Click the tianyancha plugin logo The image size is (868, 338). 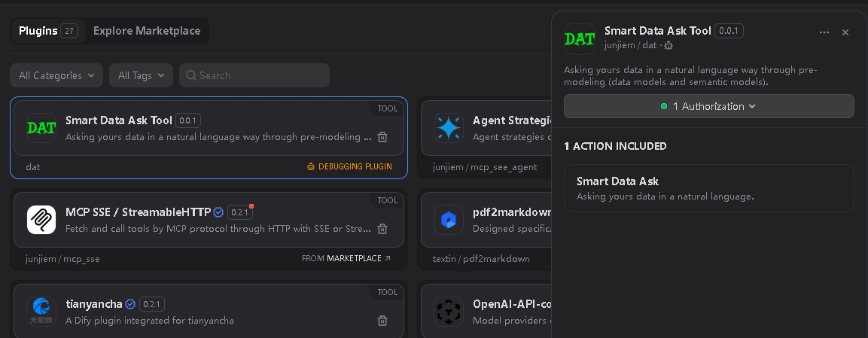tap(41, 312)
